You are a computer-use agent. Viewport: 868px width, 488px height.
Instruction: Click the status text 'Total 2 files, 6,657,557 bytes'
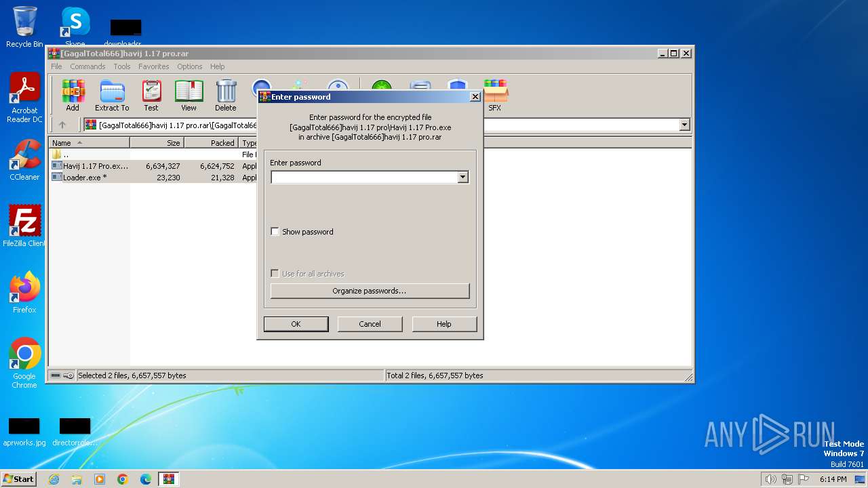(435, 375)
